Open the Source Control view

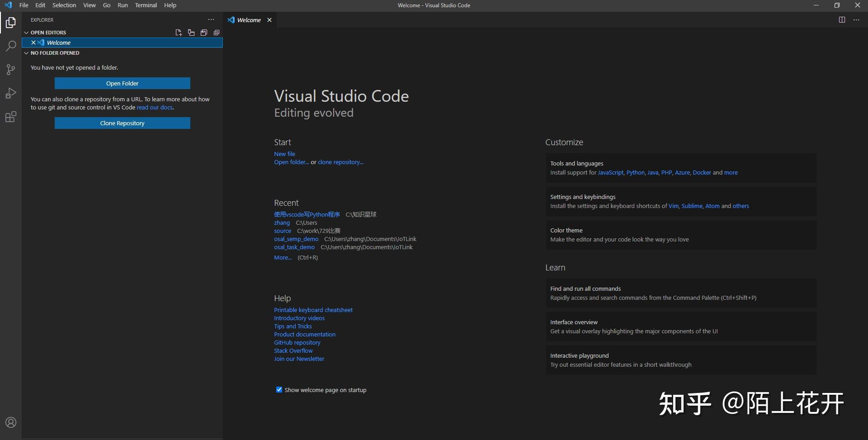click(11, 70)
